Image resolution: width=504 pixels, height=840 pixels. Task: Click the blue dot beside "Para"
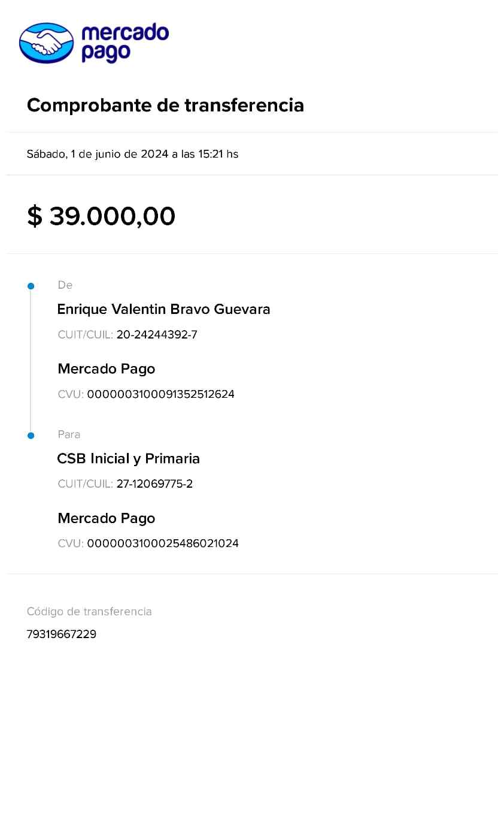[x=31, y=436]
